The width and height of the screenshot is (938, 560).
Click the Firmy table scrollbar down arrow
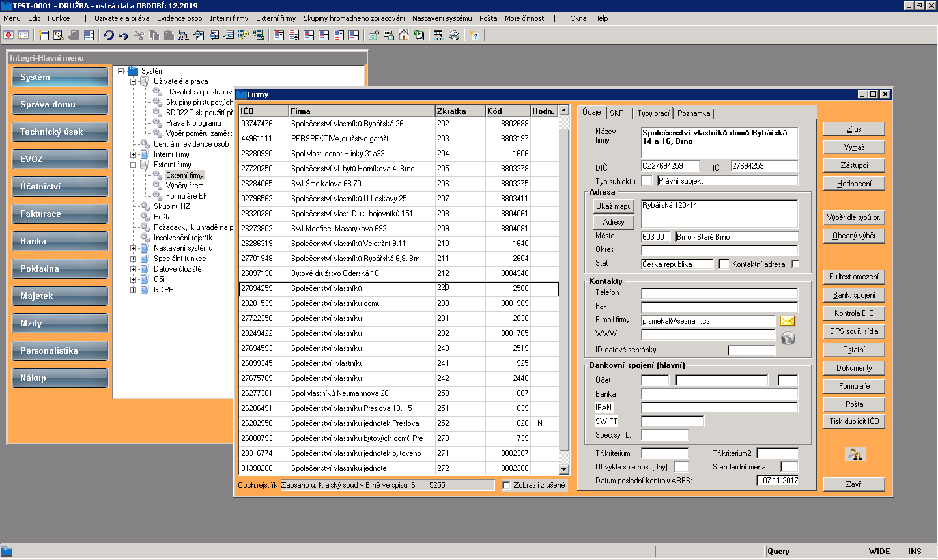tap(564, 469)
